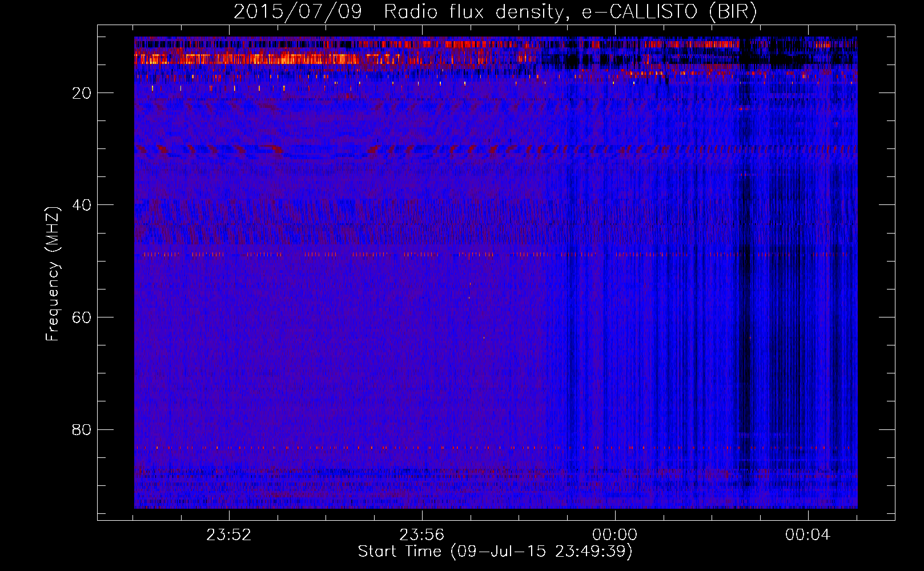Click the 60 MHz frequency tick label
The width and height of the screenshot is (924, 571).
coord(82,317)
